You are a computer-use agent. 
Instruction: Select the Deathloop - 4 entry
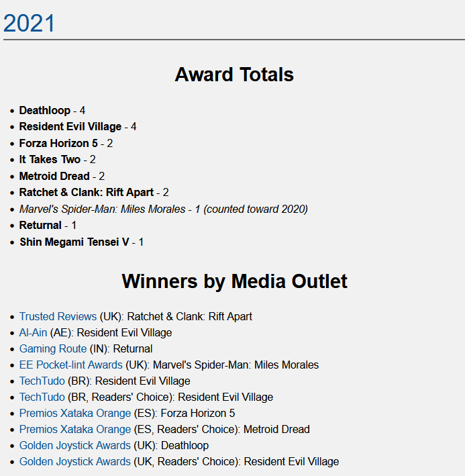click(52, 110)
